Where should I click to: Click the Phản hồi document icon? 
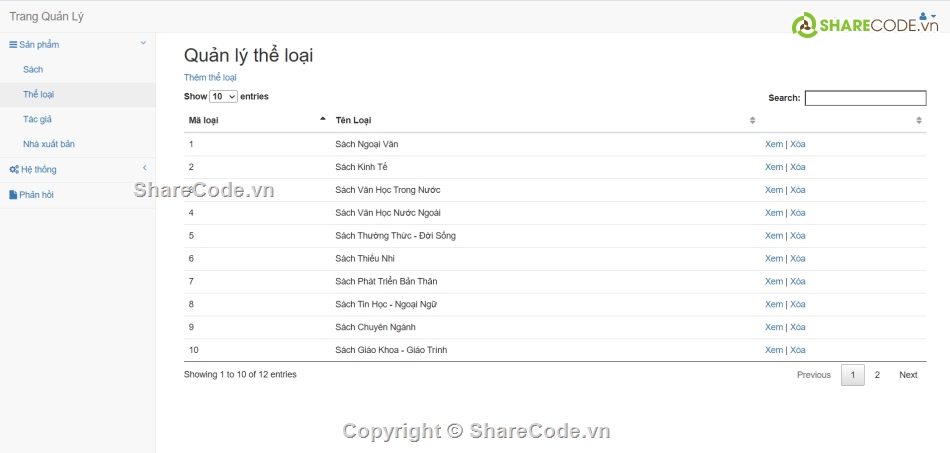click(x=13, y=195)
